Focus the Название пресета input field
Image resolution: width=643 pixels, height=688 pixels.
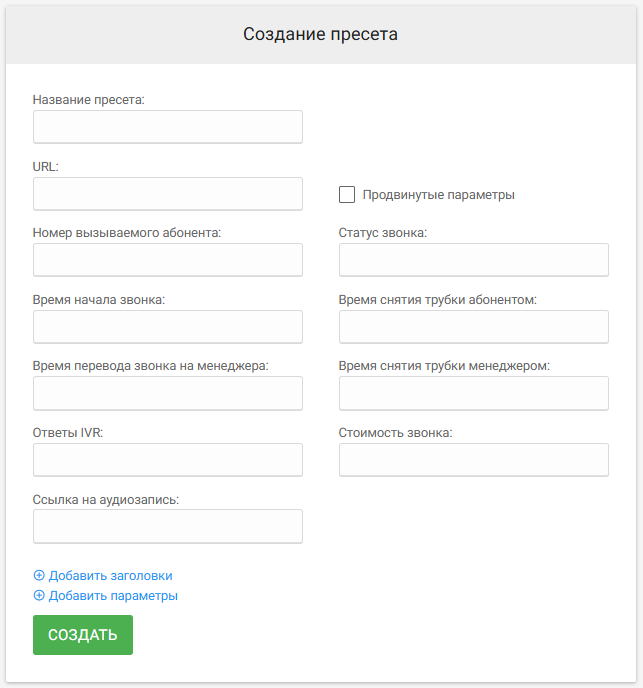[168, 126]
